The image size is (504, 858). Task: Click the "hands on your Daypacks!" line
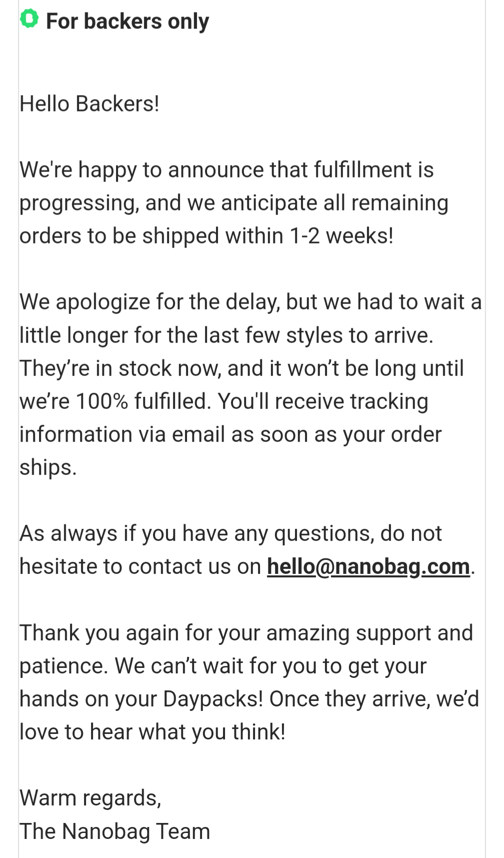249,699
